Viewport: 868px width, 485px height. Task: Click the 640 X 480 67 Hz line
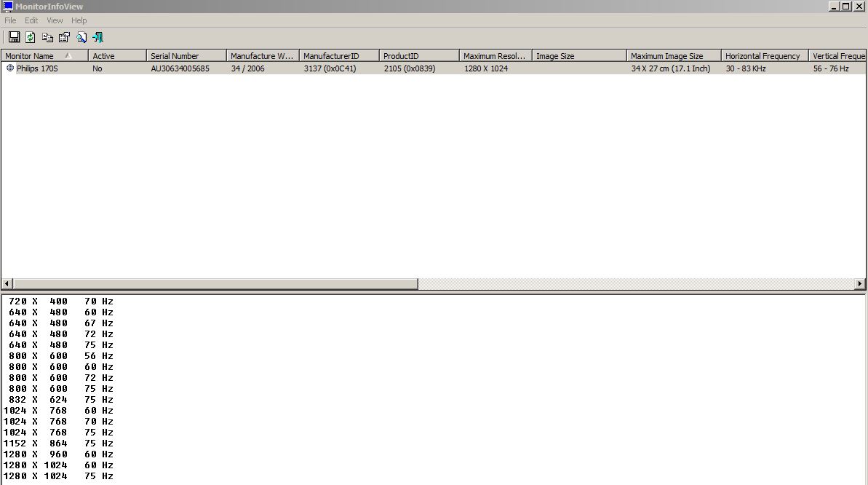click(x=61, y=323)
